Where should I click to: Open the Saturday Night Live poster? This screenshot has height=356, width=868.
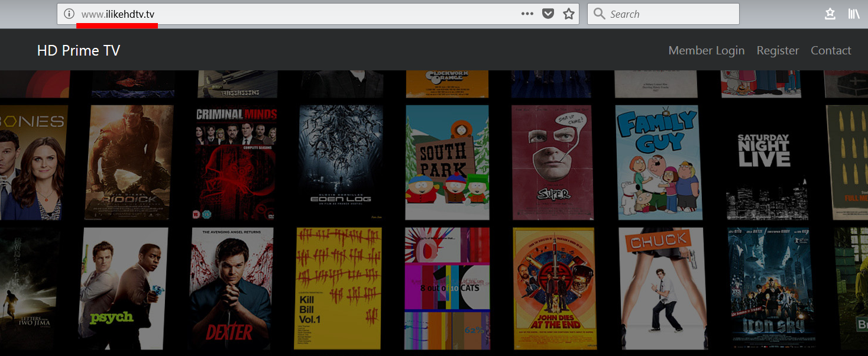(763, 163)
